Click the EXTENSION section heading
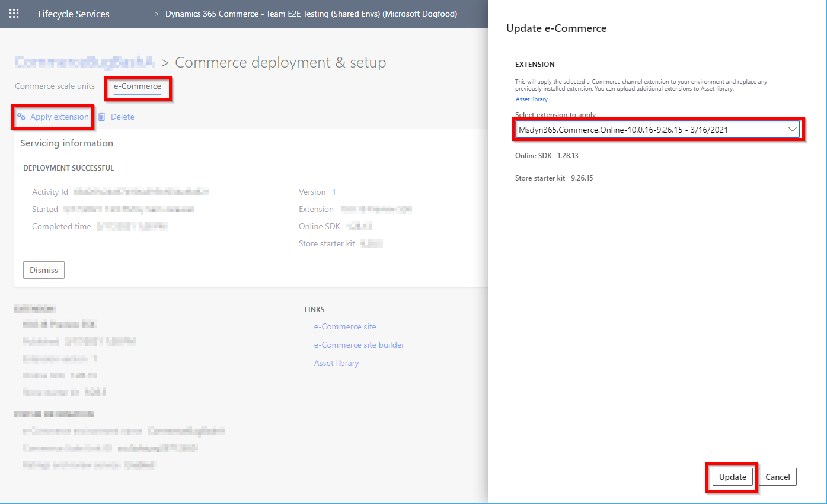The image size is (827, 504). tap(535, 65)
